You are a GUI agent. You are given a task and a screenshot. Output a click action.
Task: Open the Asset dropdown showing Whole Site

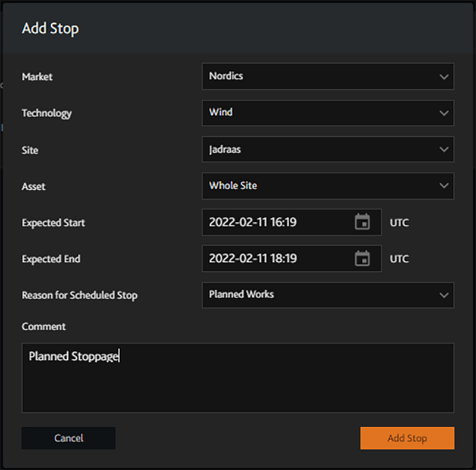[321, 186]
